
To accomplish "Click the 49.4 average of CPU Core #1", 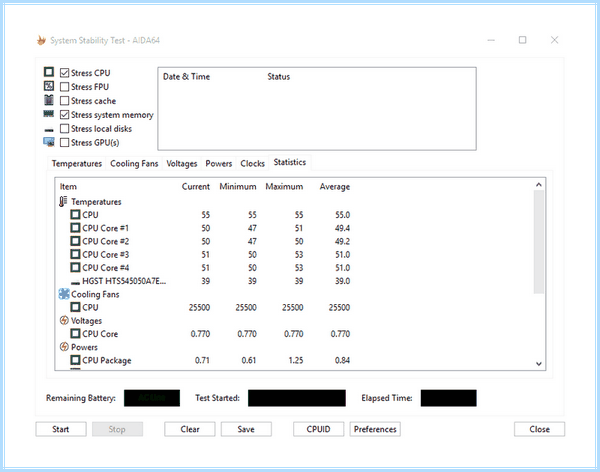I will pos(342,228).
